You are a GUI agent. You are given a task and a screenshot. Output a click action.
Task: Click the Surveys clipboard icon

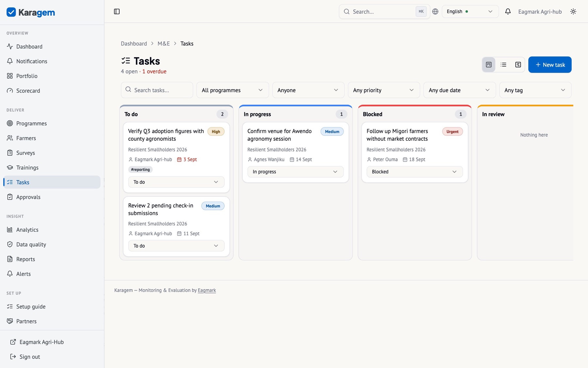tap(10, 153)
